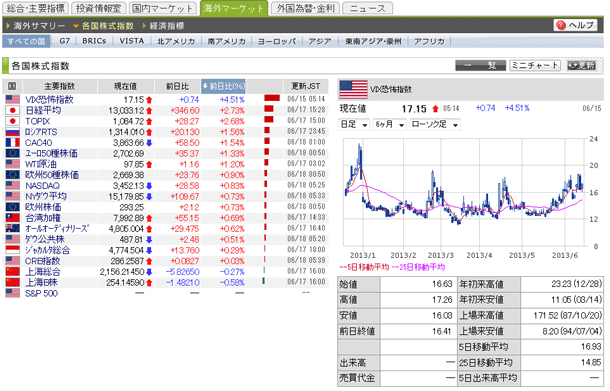Open ダウ公共株 link
Viewport: 610px width, 391px height.
pos(45,239)
